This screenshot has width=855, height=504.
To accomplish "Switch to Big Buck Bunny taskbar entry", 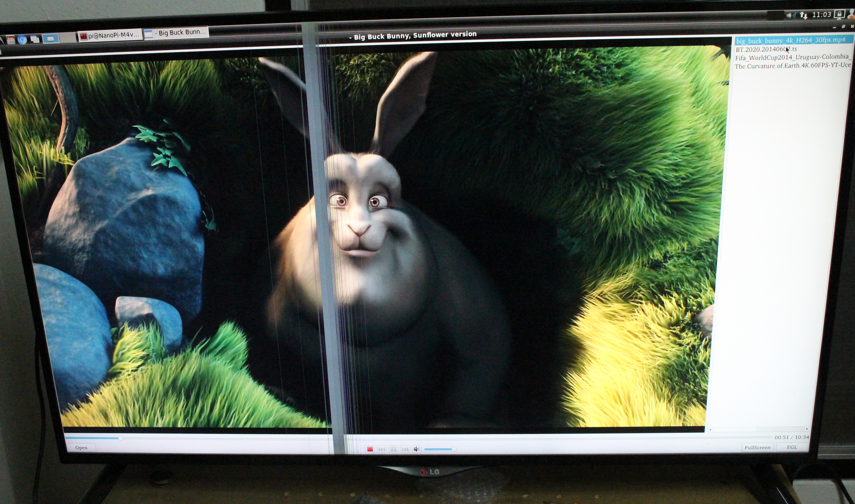I will click(x=176, y=33).
